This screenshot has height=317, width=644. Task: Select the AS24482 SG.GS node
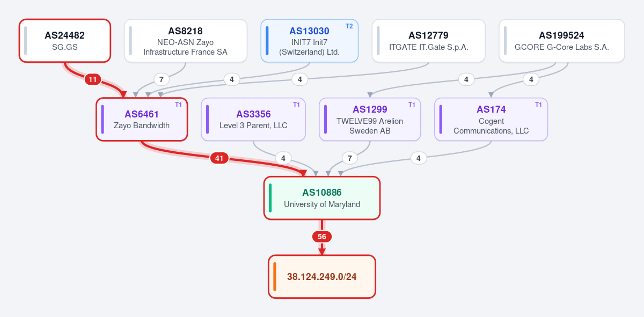[x=65, y=41]
